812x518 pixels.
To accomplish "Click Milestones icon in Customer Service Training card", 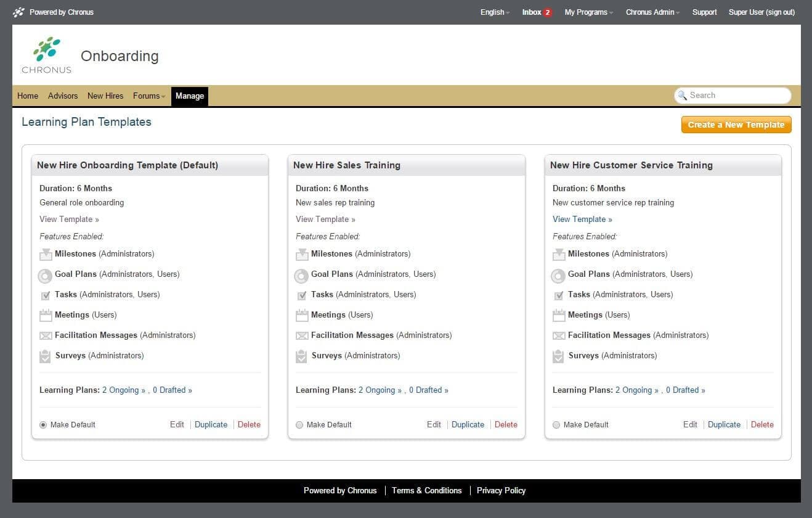I will pos(559,254).
